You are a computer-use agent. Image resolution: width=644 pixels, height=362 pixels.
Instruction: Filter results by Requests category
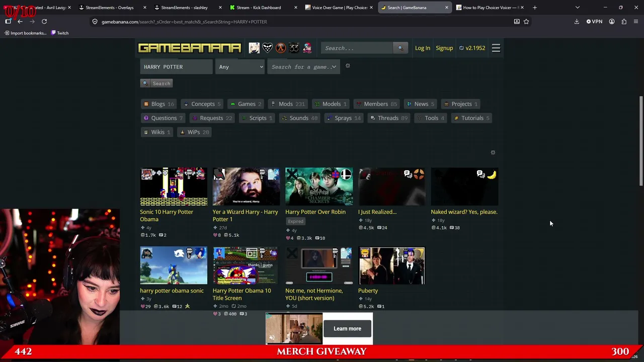click(212, 118)
